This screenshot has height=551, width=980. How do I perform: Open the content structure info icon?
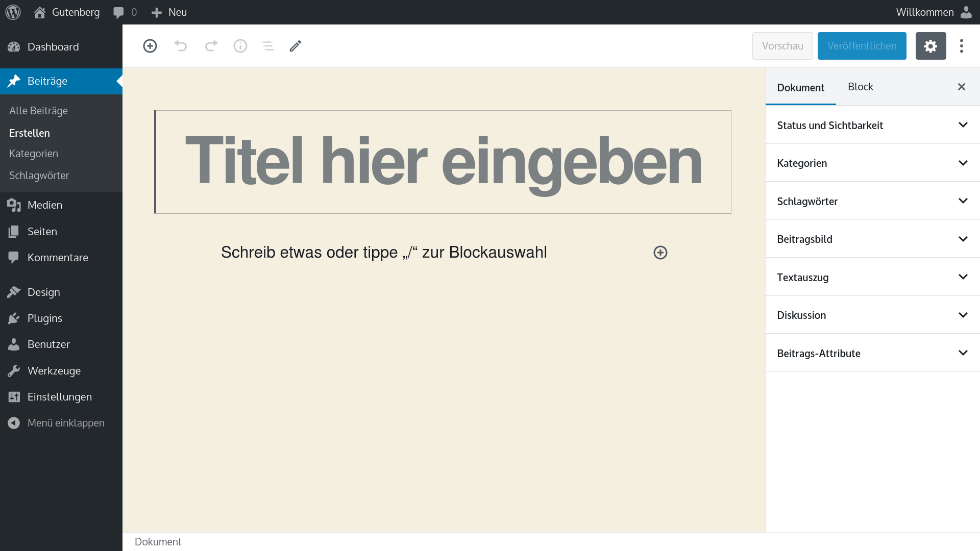(240, 46)
